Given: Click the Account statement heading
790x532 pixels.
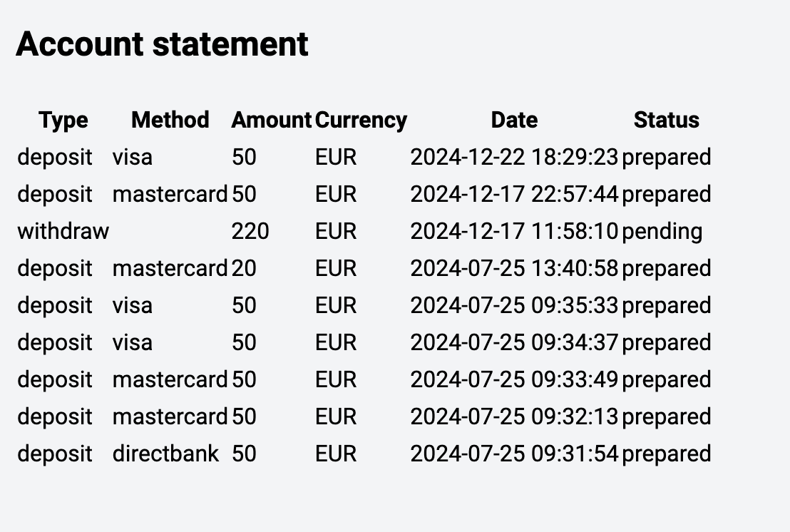Looking at the screenshot, I should click(x=162, y=44).
